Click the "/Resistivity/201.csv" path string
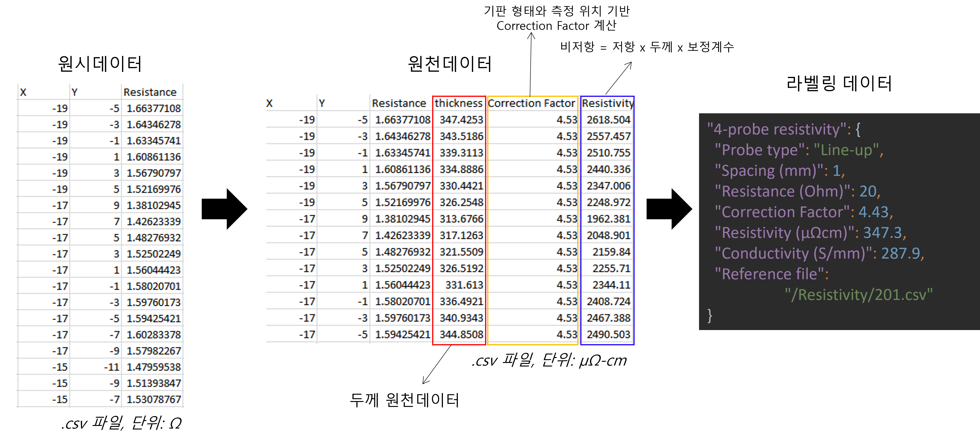The width and height of the screenshot is (980, 441). click(x=859, y=295)
